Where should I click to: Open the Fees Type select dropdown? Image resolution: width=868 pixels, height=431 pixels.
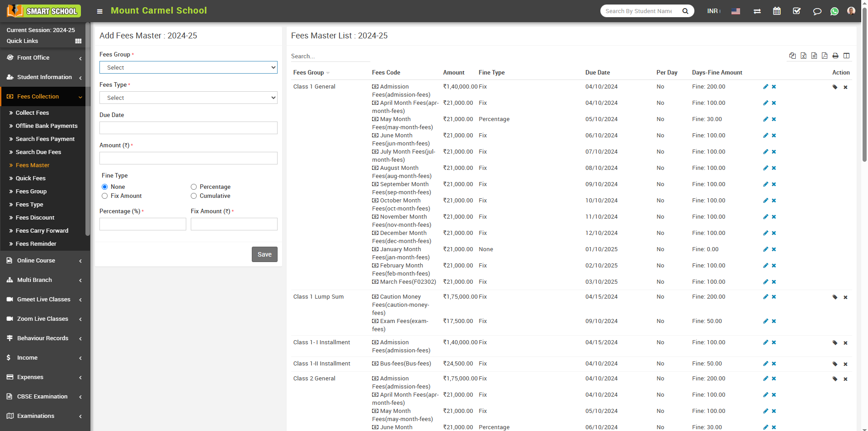(188, 98)
